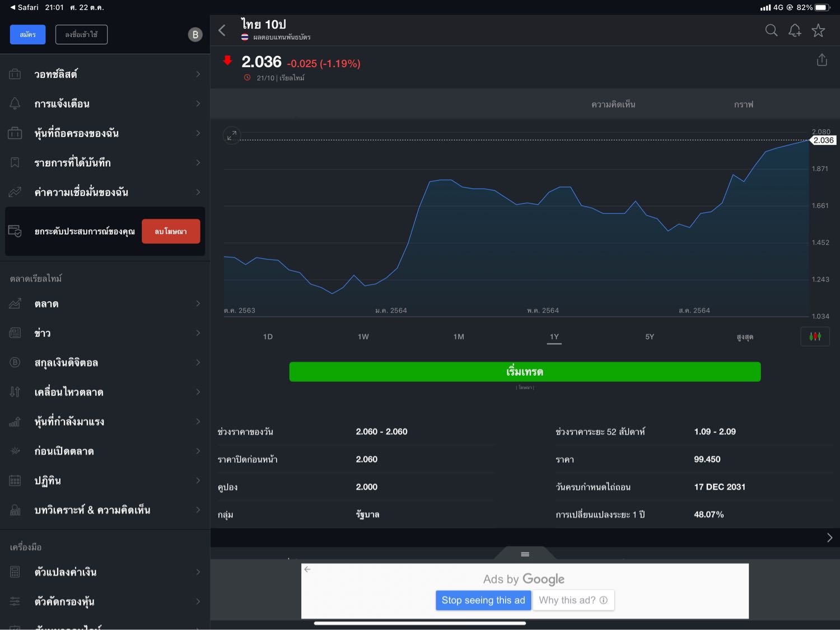The height and width of the screenshot is (630, 840).
Task: Select the 5Y time range
Action: click(x=650, y=337)
